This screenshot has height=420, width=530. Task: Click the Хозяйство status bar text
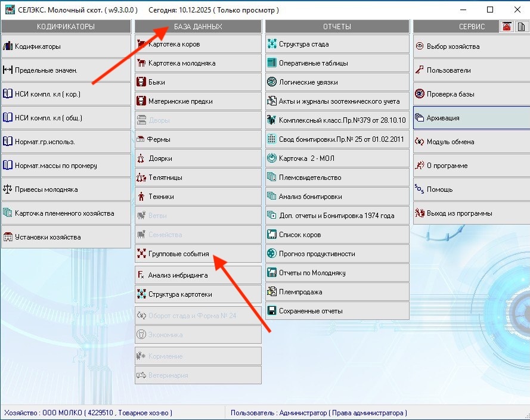point(88,413)
